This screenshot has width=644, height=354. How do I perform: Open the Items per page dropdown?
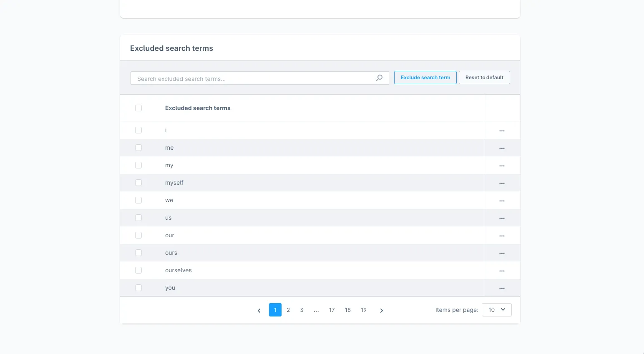pos(496,310)
